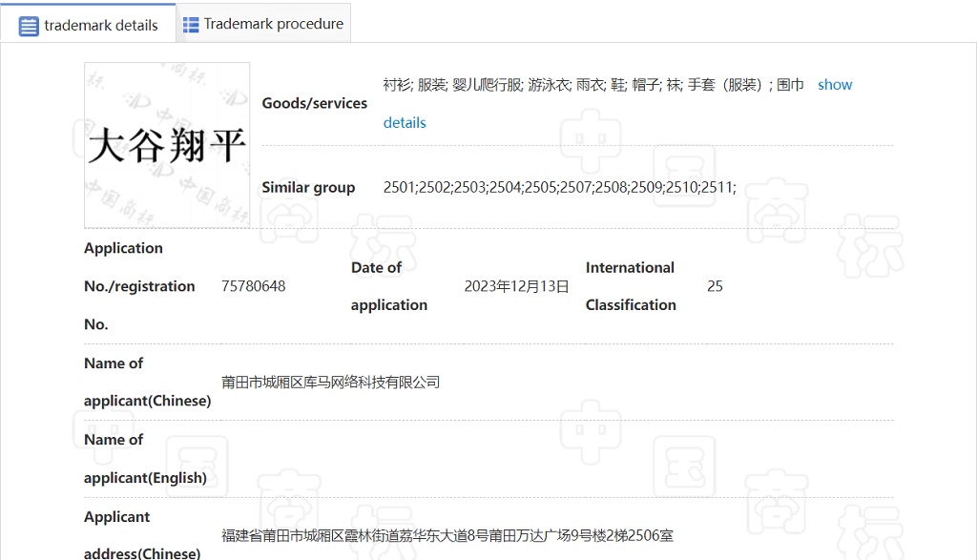Click the goods list starting with 衬衫

coord(593,85)
